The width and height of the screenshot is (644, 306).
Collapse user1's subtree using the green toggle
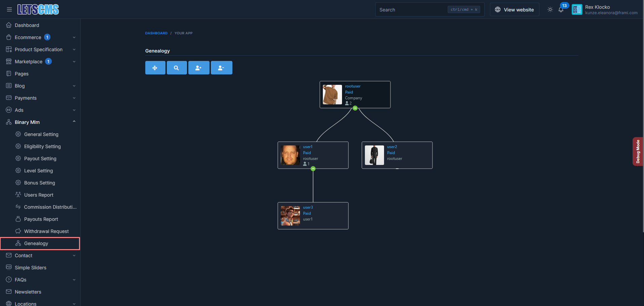[313, 169]
